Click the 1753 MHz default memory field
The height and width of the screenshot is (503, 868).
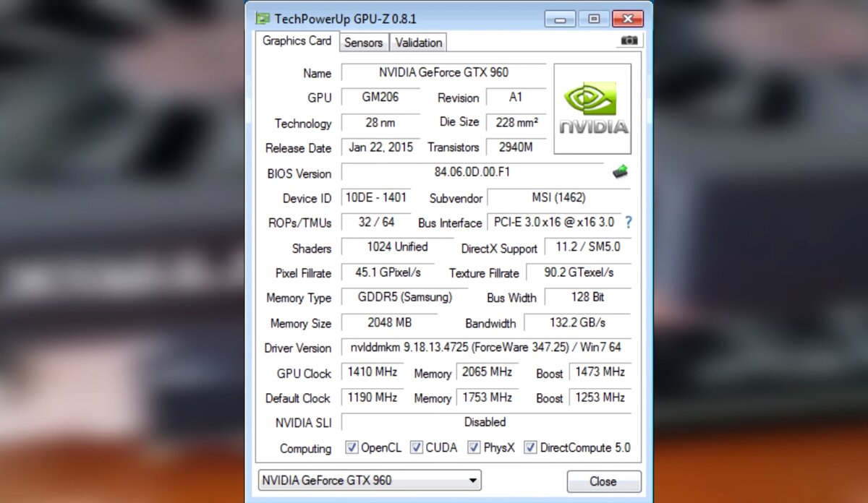[487, 397]
